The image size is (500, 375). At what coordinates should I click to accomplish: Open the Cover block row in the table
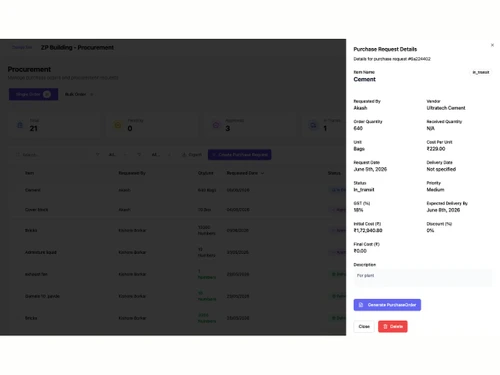pos(178,210)
